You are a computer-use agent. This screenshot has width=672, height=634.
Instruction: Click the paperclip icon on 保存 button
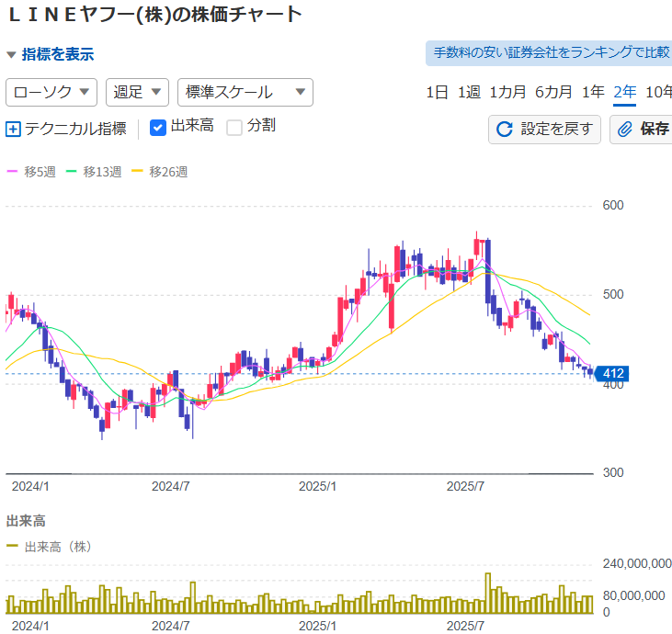coord(625,129)
